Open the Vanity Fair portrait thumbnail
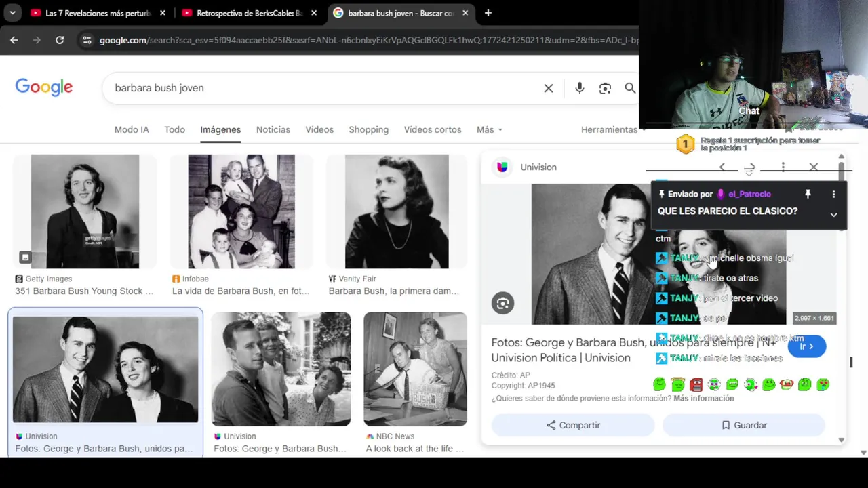868x488 pixels. pyautogui.click(x=397, y=211)
